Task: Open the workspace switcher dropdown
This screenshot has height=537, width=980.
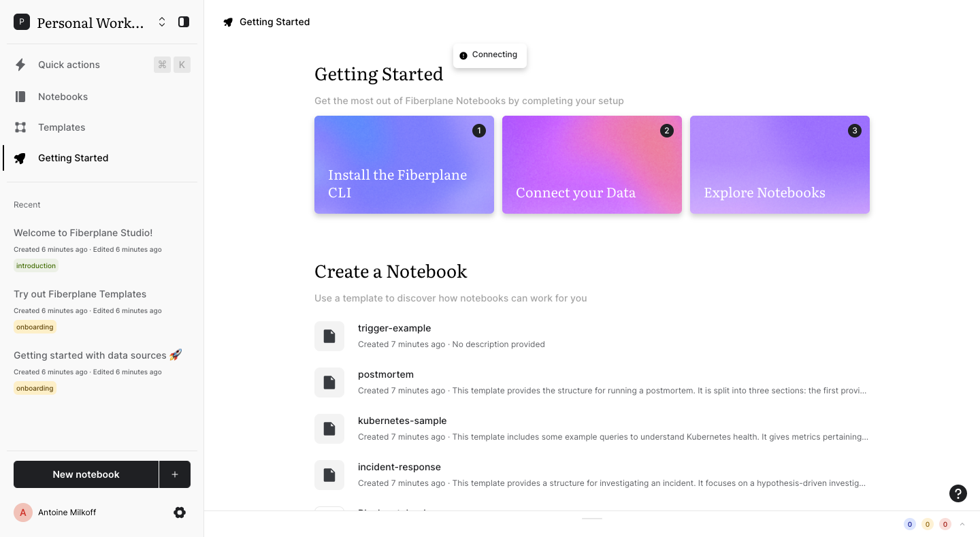Action: click(162, 22)
